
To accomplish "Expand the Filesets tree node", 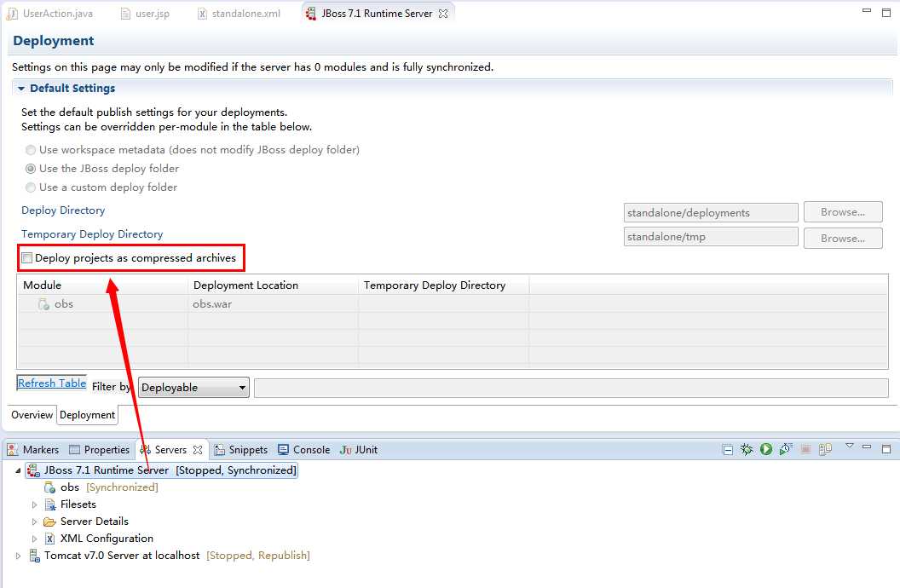I will [34, 504].
